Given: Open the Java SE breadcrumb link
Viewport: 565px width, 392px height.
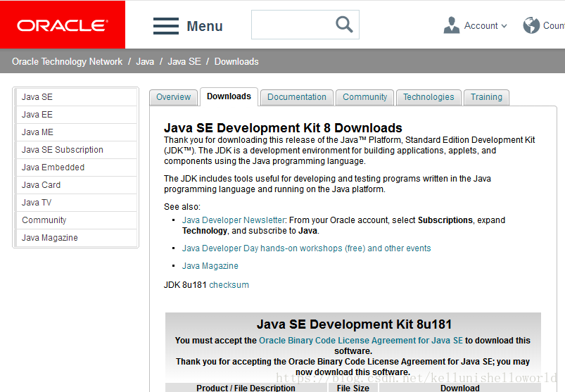Looking at the screenshot, I should [x=184, y=62].
